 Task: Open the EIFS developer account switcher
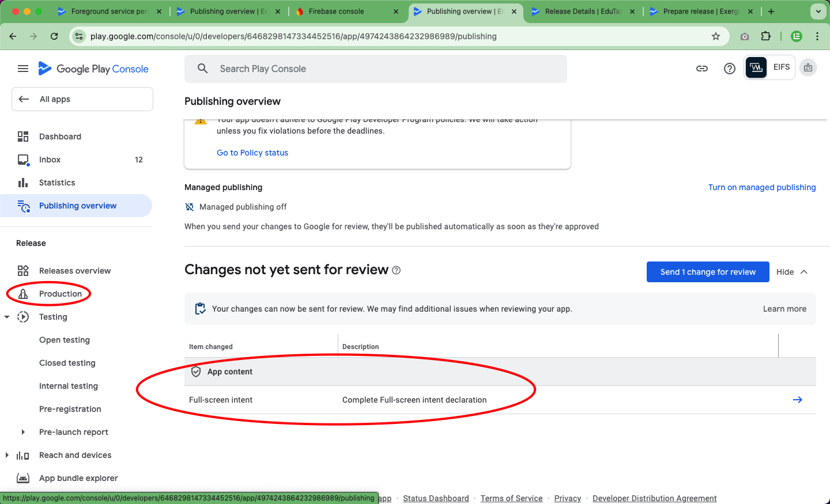pos(769,67)
